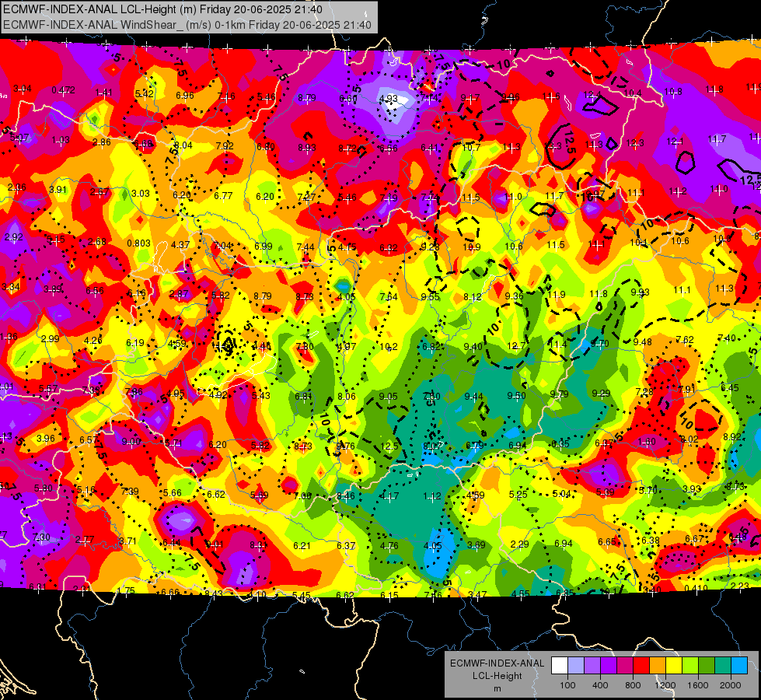Click the wind shear value "7.39"

pyautogui.click(x=130, y=492)
